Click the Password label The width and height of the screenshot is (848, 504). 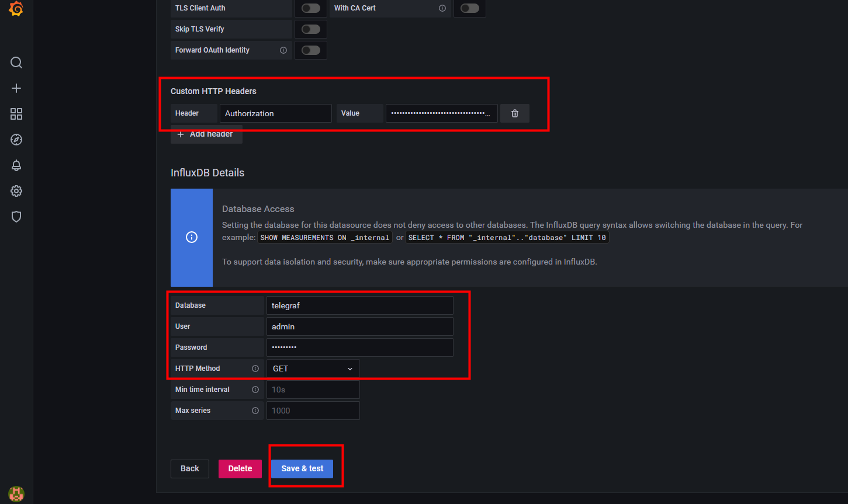(191, 347)
